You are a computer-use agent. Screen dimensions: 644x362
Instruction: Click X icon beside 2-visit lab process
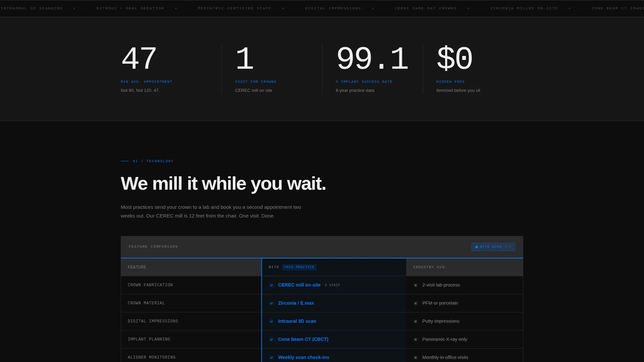click(x=416, y=285)
